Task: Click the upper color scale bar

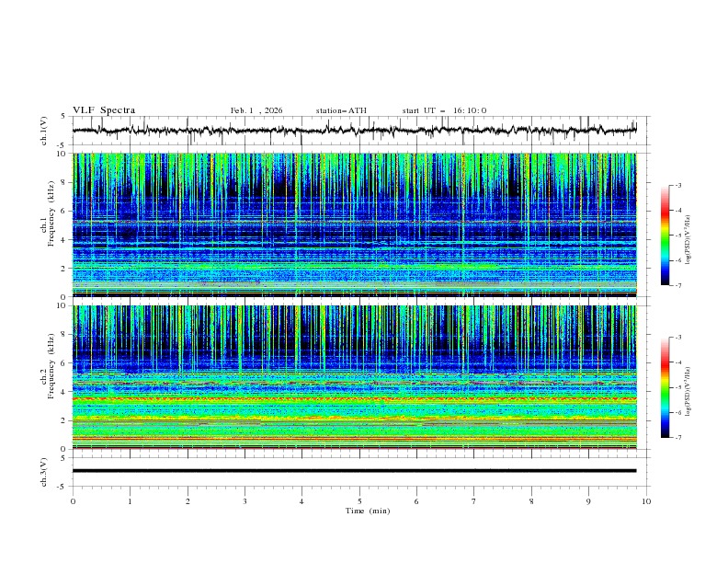Action: 665,236
